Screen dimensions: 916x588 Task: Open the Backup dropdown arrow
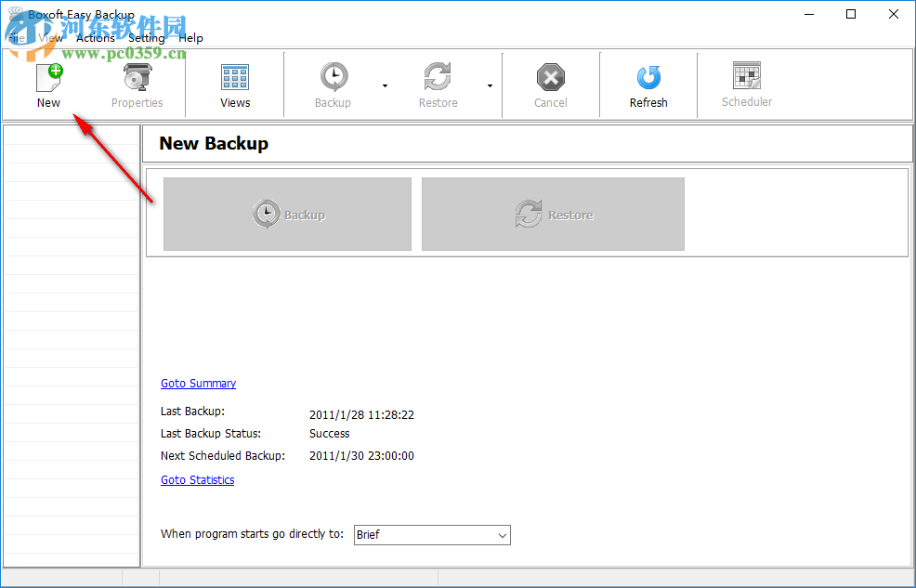tap(385, 85)
